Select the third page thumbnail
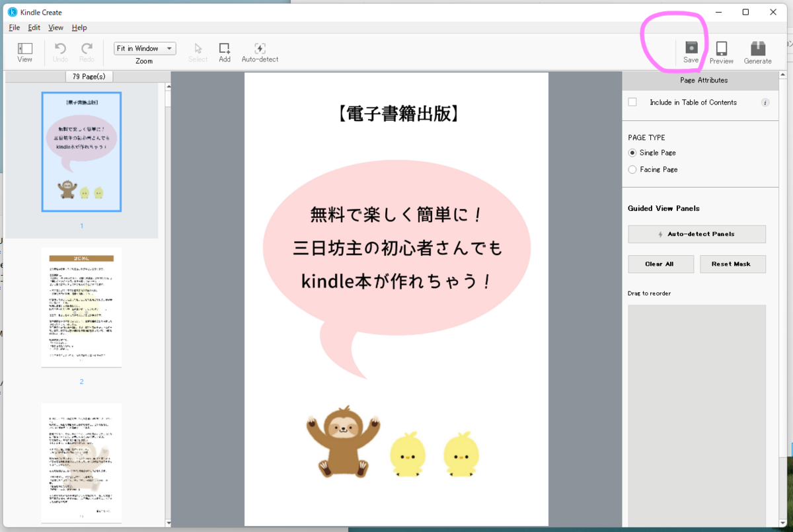 [81, 463]
